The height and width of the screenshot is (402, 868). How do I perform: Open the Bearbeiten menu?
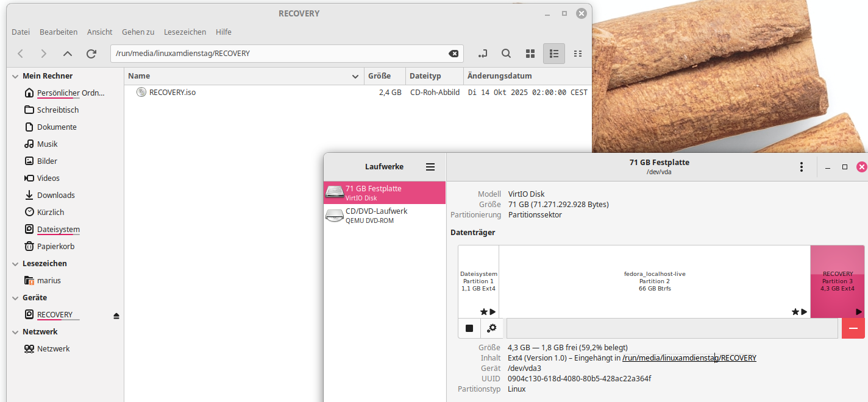[x=59, y=32]
